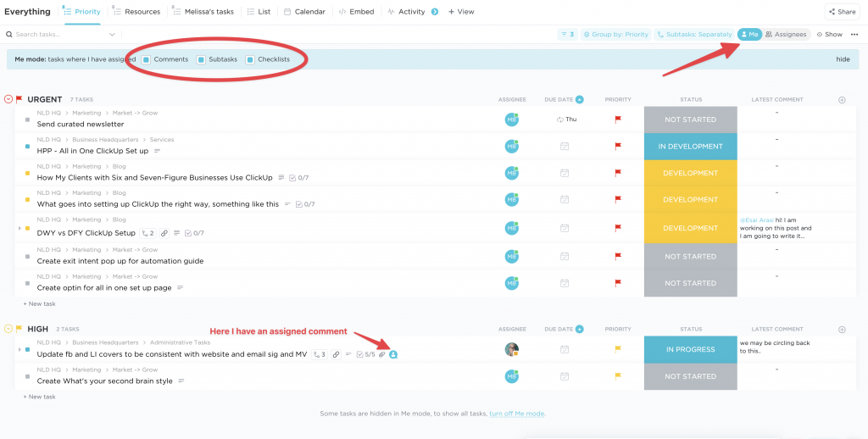Click status square of Send curated newsletter
Screen dimensions: 868x439
click(27, 119)
